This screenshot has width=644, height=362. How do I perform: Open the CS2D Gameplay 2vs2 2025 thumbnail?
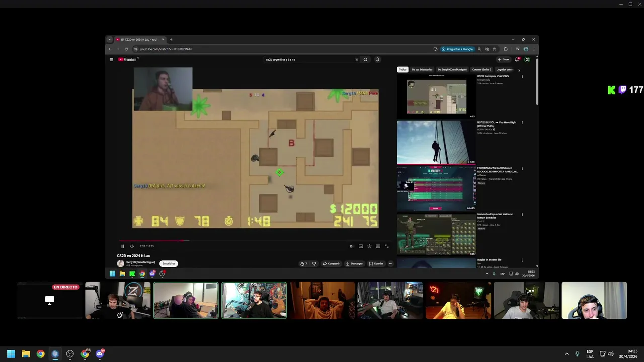click(436, 96)
